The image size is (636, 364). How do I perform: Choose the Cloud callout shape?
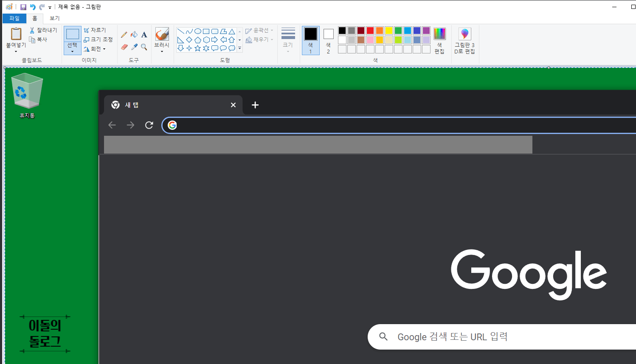tap(232, 48)
